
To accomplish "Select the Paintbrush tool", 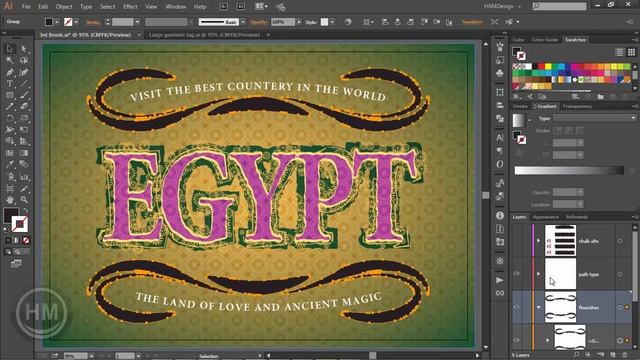I will pyautogui.click(x=24, y=95).
